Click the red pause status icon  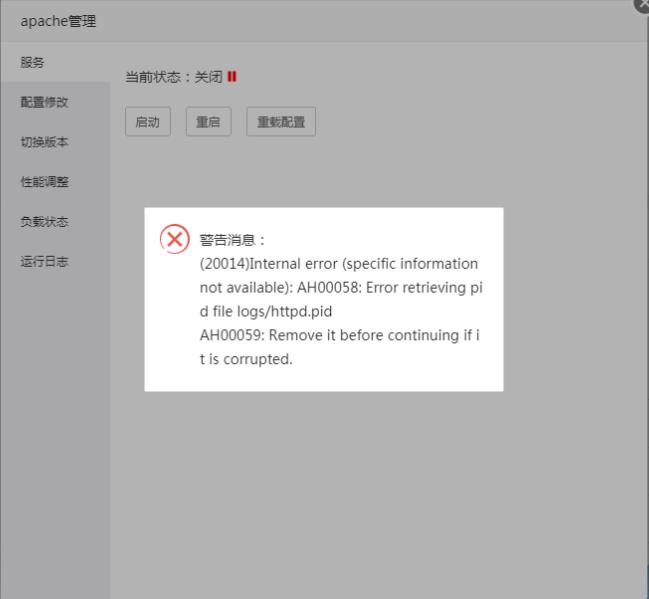point(232,77)
